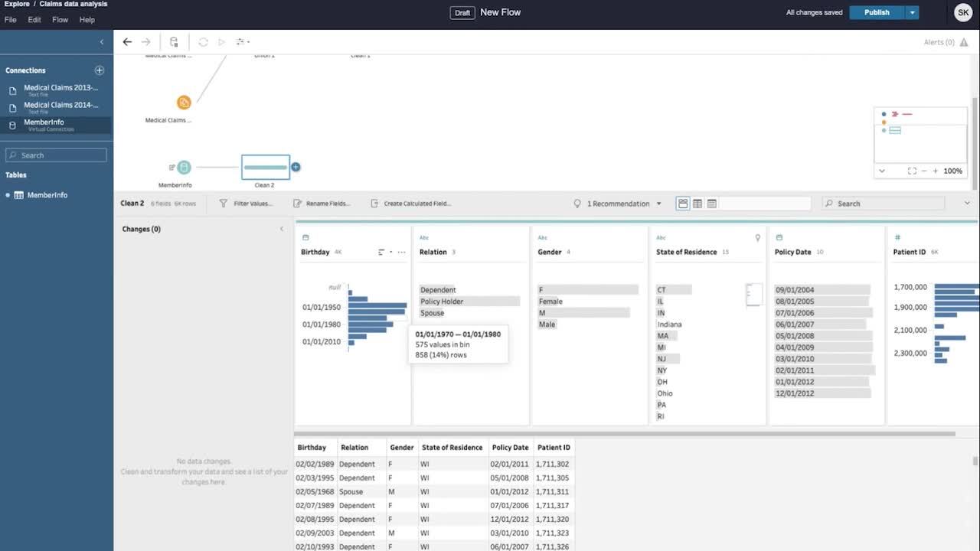This screenshot has height=551, width=980.
Task: Open the Flow menu
Action: [60, 20]
